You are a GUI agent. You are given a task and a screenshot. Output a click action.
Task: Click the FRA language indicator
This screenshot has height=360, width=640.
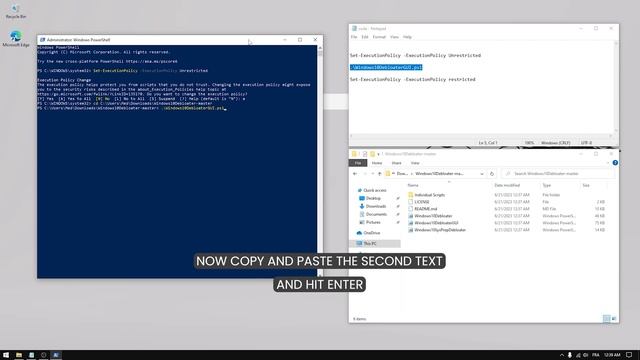click(x=596, y=355)
